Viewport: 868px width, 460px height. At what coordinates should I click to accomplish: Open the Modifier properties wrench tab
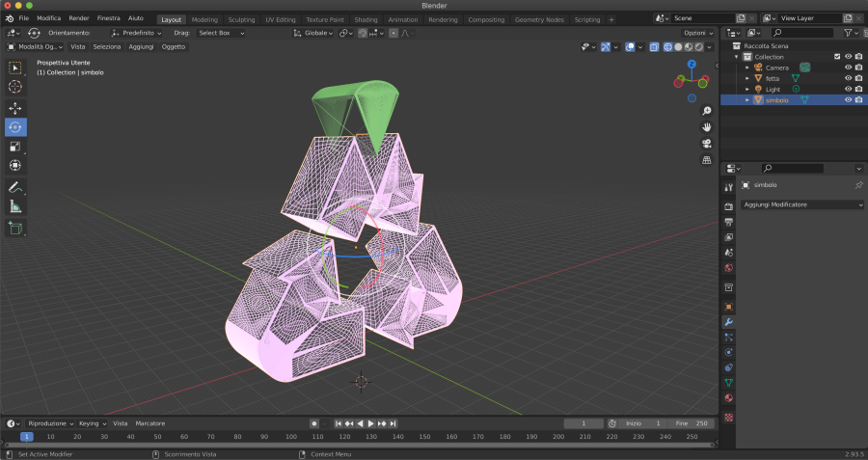728,321
